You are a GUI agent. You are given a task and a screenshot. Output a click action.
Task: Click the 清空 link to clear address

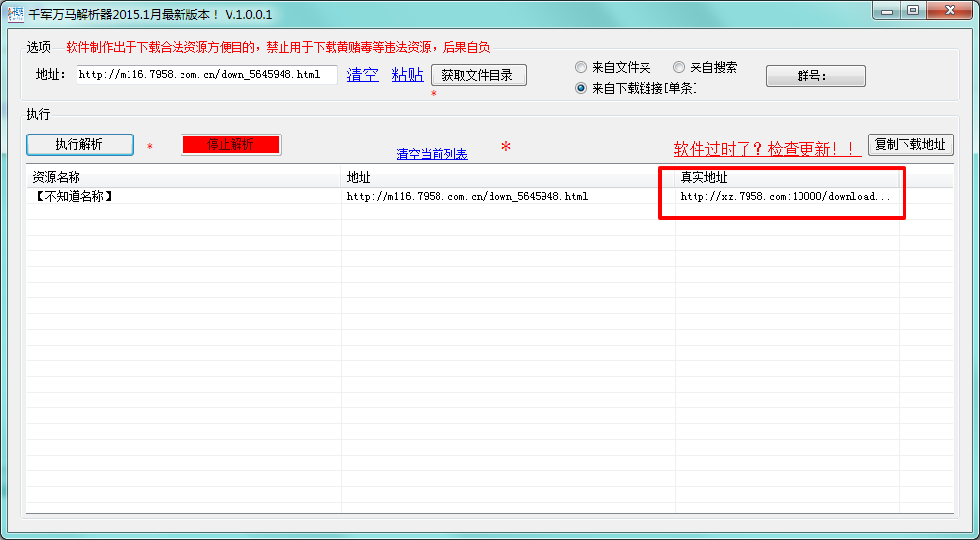362,75
